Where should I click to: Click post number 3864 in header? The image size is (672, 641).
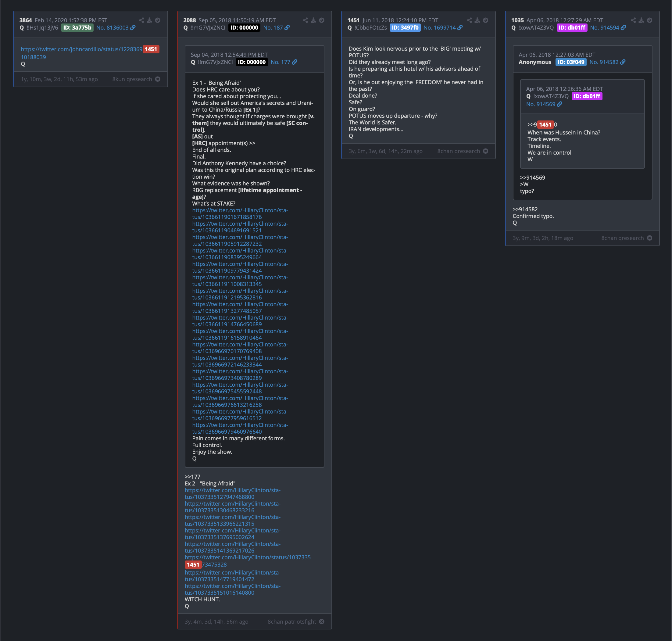click(x=26, y=20)
